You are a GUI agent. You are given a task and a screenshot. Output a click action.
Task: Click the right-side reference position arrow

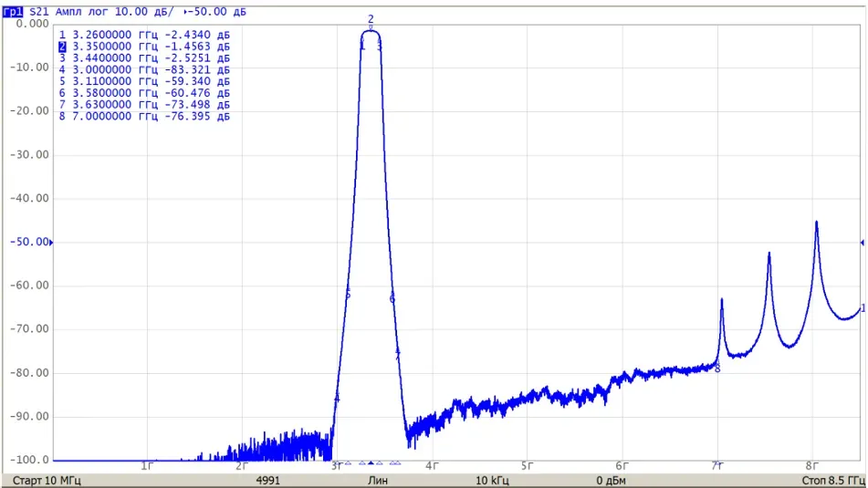pyautogui.click(x=862, y=243)
